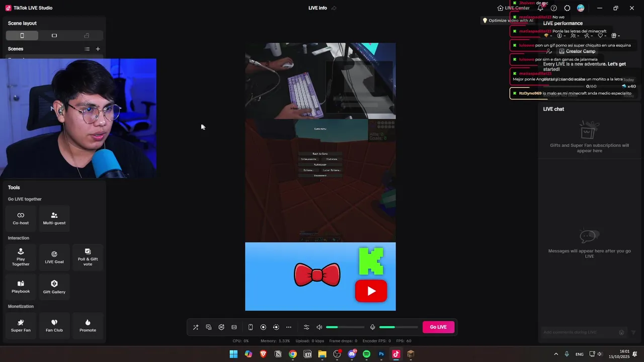Click the media and music overlay icon
The width and height of the screenshot is (644, 362).
pyautogui.click(x=209, y=327)
